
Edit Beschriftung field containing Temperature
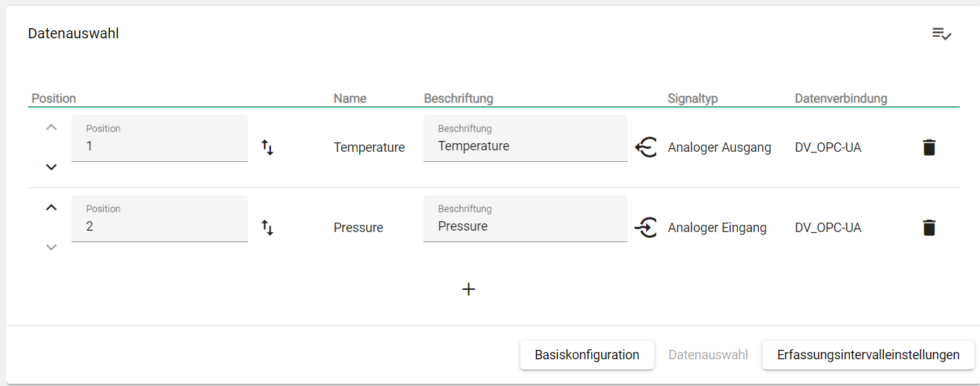pyautogui.click(x=525, y=146)
